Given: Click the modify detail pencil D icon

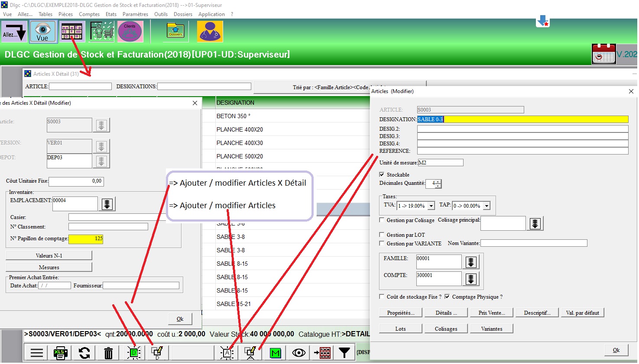Looking at the screenshot, I should coord(157,353).
